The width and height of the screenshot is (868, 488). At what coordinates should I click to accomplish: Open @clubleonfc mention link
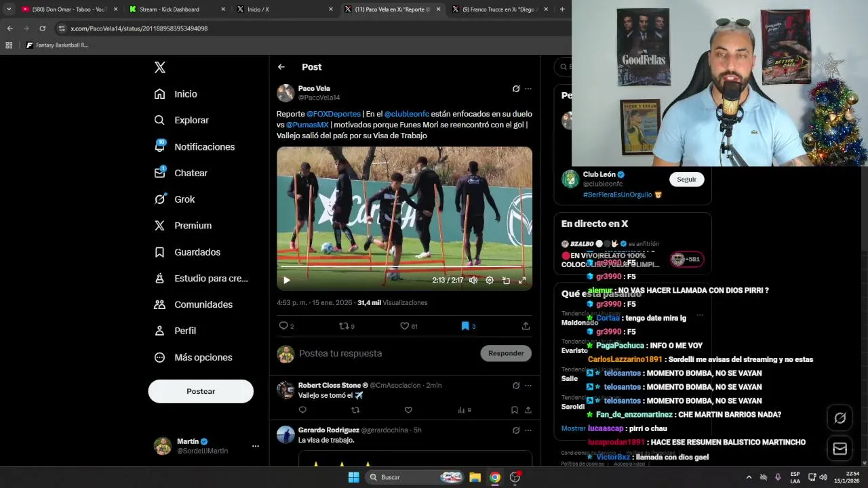(407, 114)
